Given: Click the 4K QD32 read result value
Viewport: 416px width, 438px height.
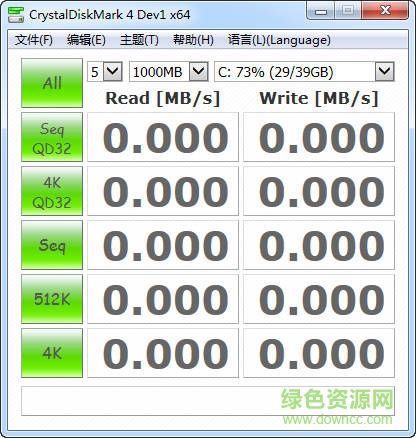Looking at the screenshot, I should point(163,191).
